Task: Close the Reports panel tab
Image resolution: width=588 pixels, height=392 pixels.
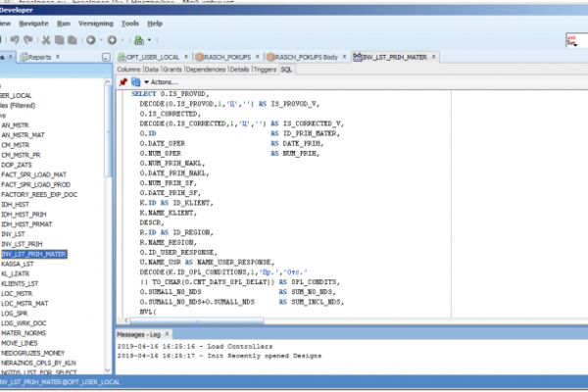Action: (58, 57)
